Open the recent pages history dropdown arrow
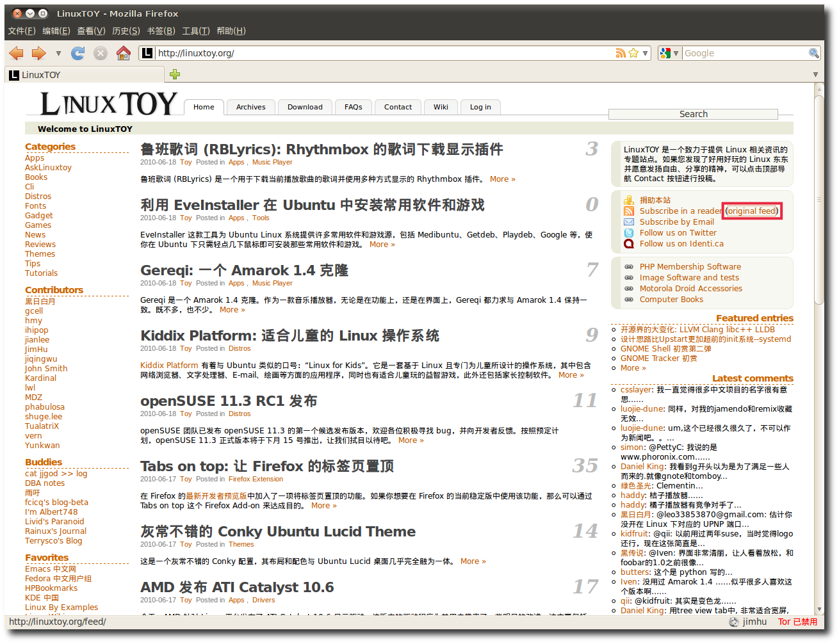The width and height of the screenshot is (839, 644). pyautogui.click(x=58, y=53)
